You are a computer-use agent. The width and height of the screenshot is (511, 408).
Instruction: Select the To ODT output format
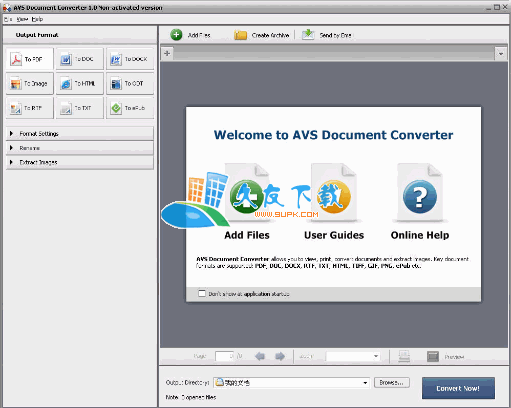click(x=130, y=83)
